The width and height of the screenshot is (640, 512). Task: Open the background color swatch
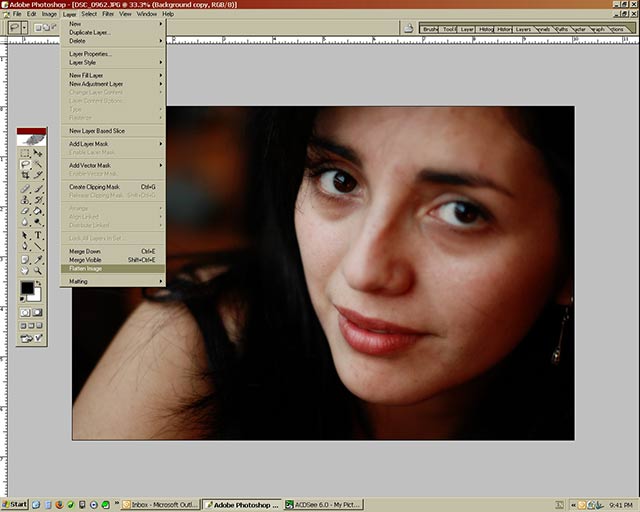click(x=36, y=298)
